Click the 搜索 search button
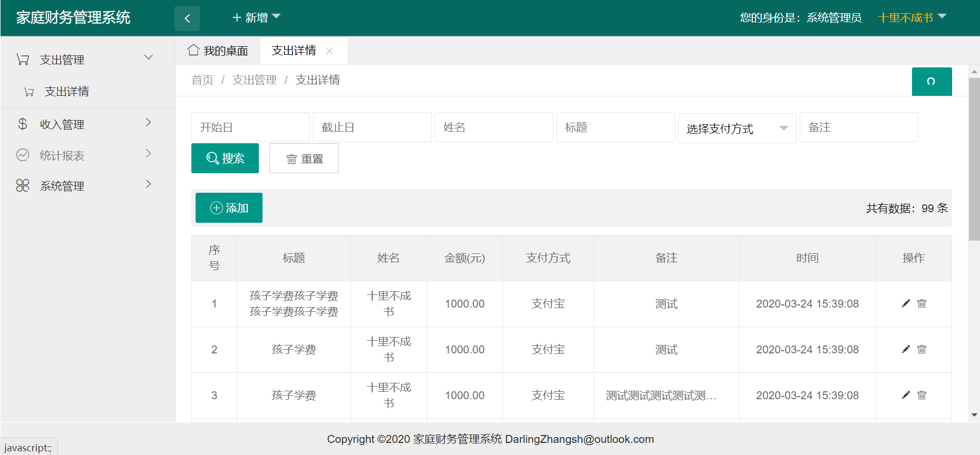Screen dimensions: 980x455 (225, 159)
